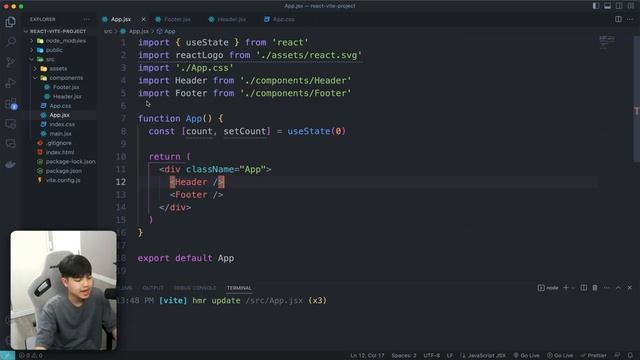
Task: Split the terminal pane
Action: tap(584, 288)
